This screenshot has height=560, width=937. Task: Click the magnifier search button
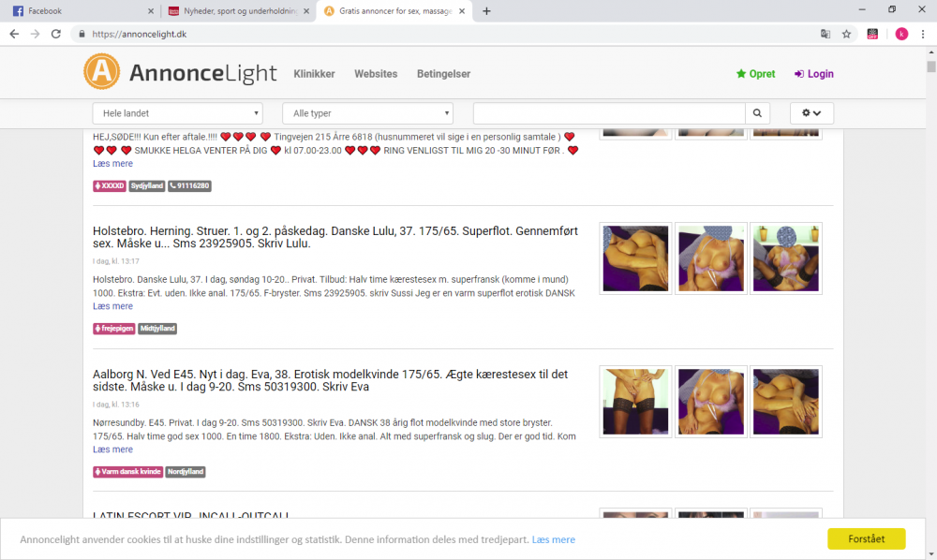coord(757,112)
